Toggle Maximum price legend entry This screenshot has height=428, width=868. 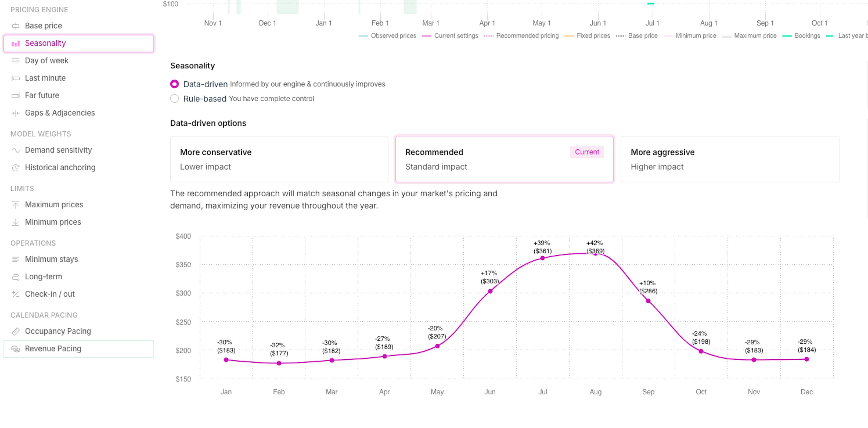[749, 36]
